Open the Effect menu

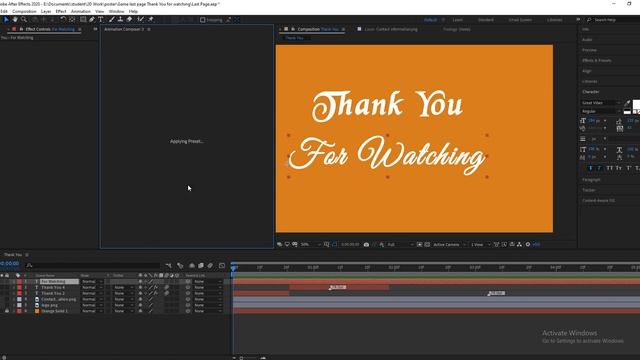coord(61,11)
